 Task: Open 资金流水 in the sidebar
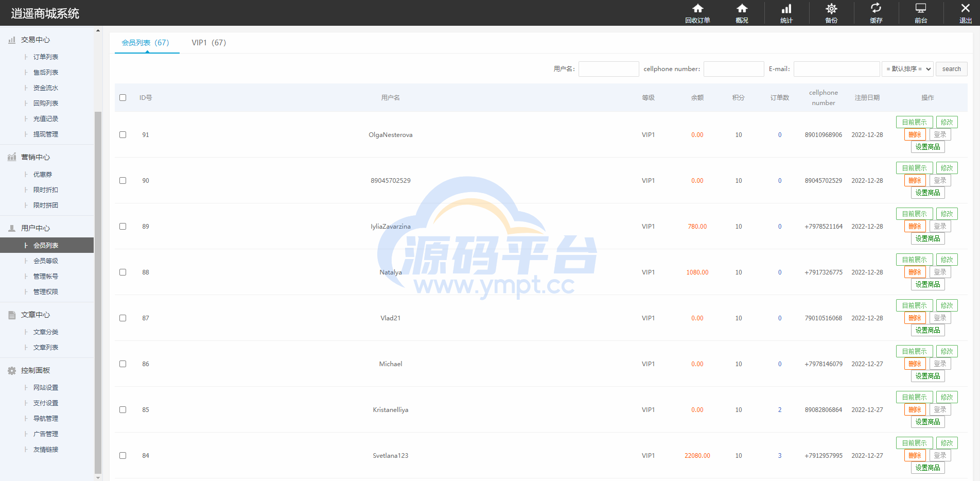tap(46, 88)
